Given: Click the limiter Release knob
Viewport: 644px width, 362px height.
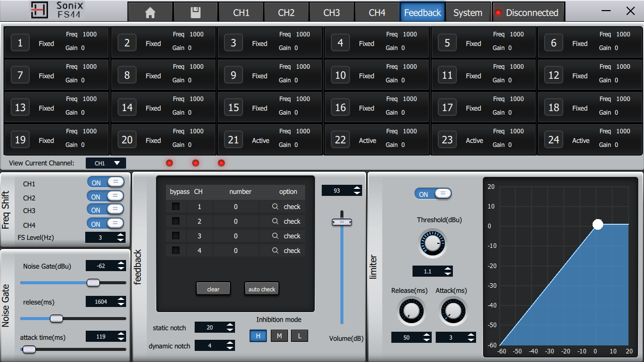Looking at the screenshot, I should tap(411, 311).
